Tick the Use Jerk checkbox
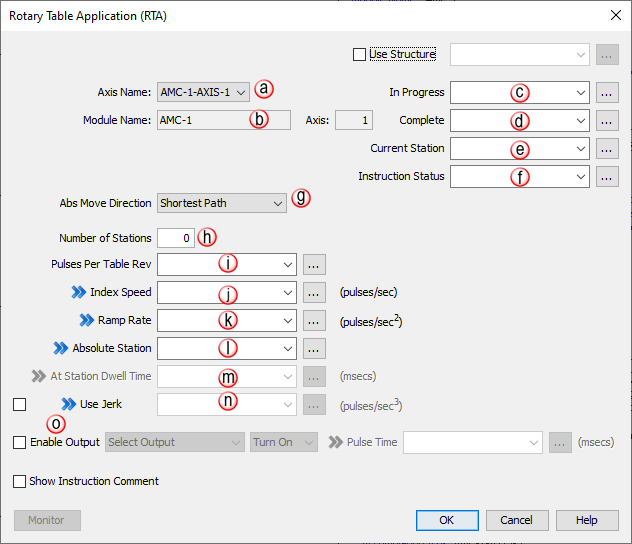The width and height of the screenshot is (632, 544). (20, 405)
